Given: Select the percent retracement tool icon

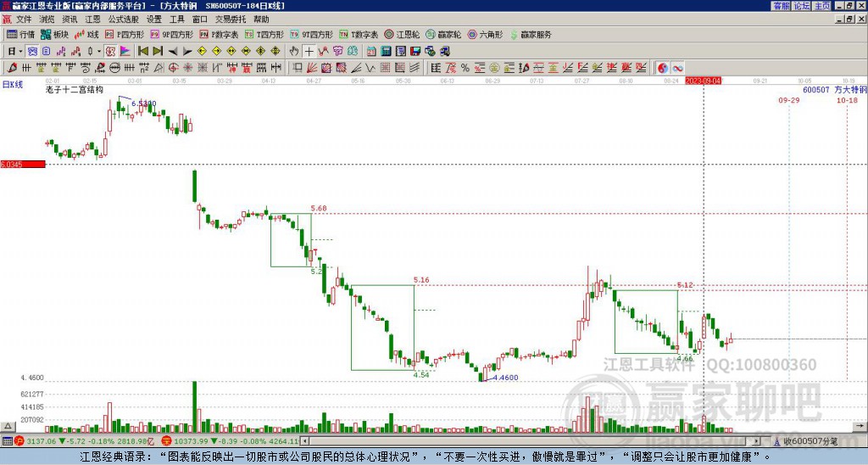Looking at the screenshot, I should point(465,68).
